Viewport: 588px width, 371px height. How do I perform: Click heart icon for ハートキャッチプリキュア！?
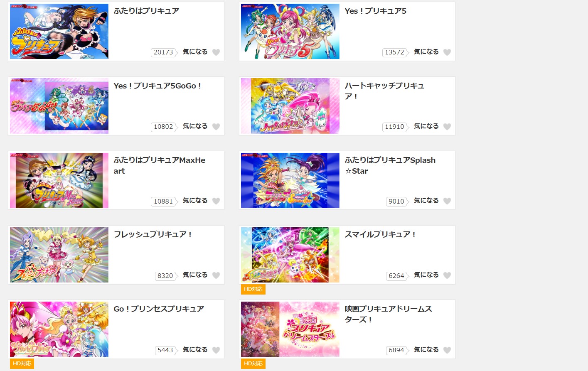pos(447,127)
